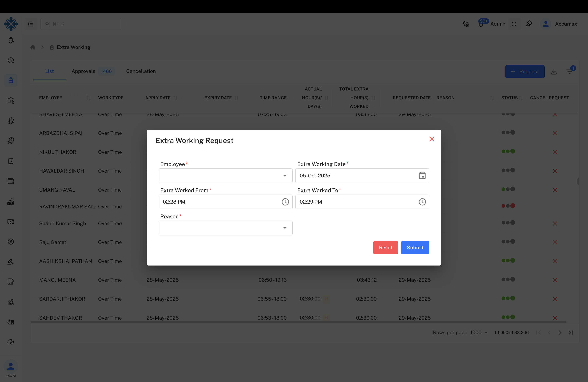Switch to the Cancellation tab

click(141, 71)
